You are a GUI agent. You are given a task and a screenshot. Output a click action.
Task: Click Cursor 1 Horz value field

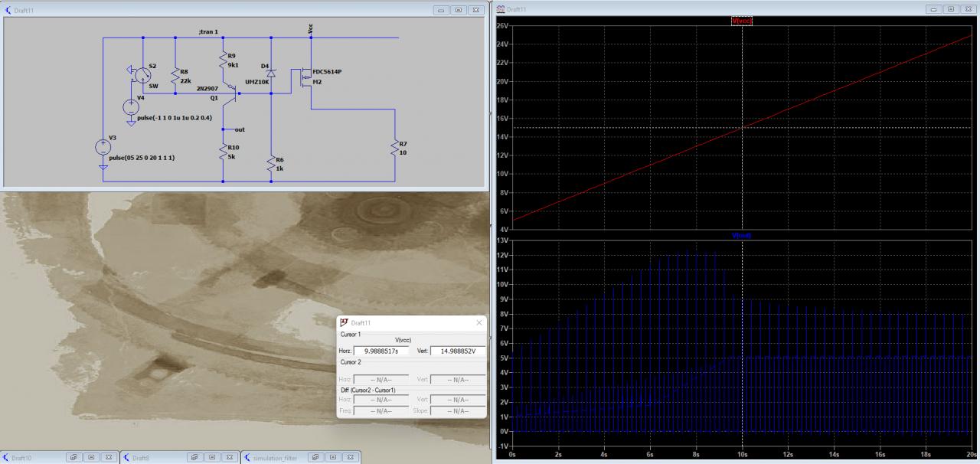(381, 351)
